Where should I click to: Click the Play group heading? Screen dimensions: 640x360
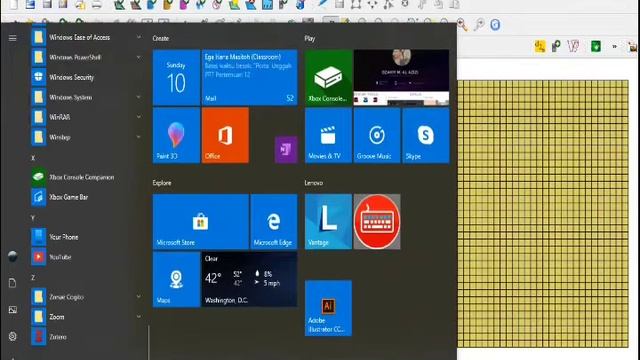coord(310,38)
